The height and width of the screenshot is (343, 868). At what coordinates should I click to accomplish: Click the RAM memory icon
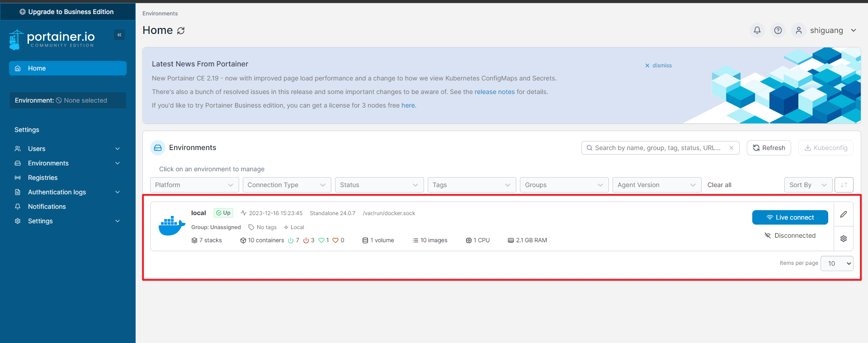coord(511,240)
